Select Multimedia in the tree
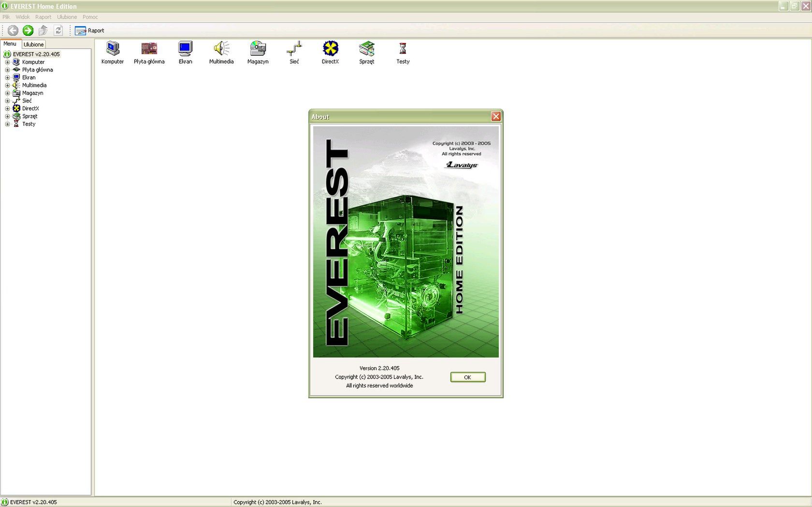 34,85
